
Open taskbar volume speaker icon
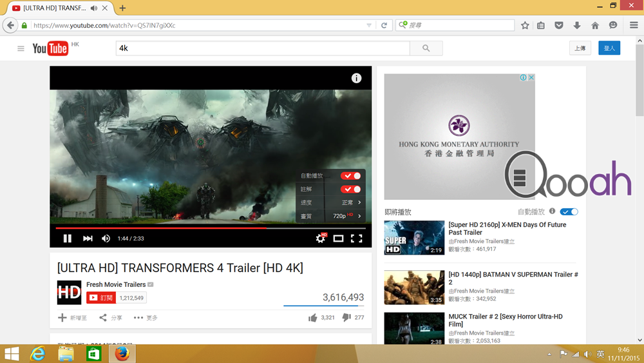pos(588,354)
